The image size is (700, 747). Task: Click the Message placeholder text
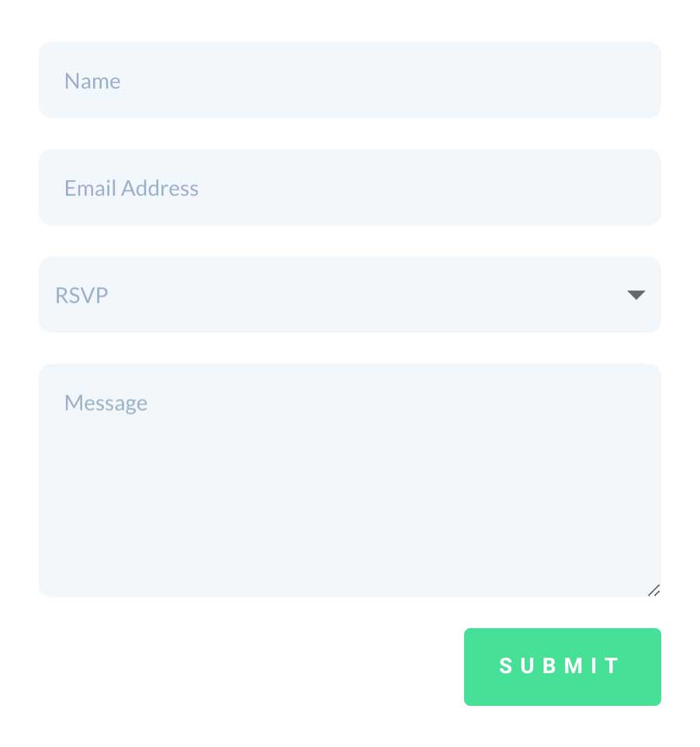[x=106, y=402]
